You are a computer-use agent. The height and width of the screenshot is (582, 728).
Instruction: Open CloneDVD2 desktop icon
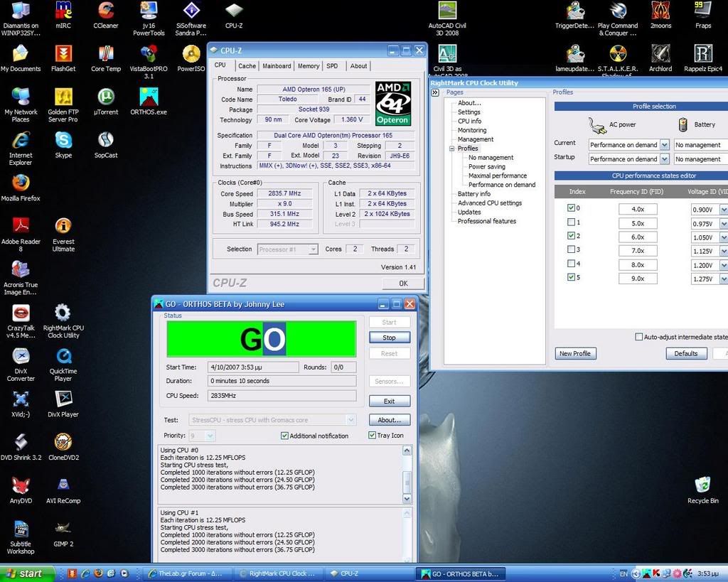[63, 446]
